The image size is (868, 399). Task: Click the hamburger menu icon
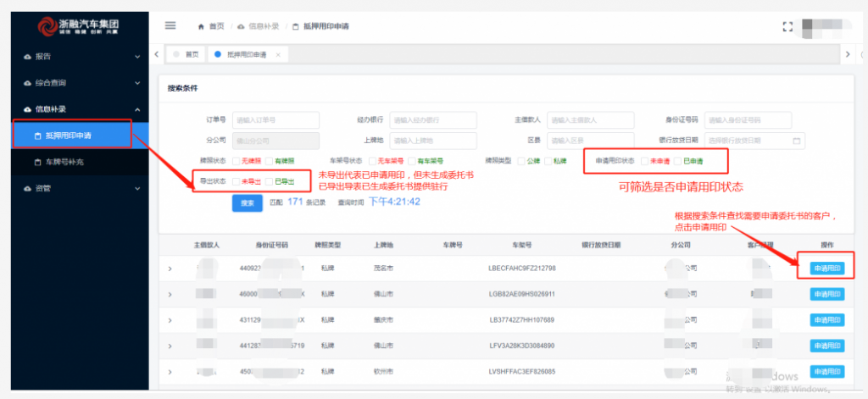click(x=170, y=25)
